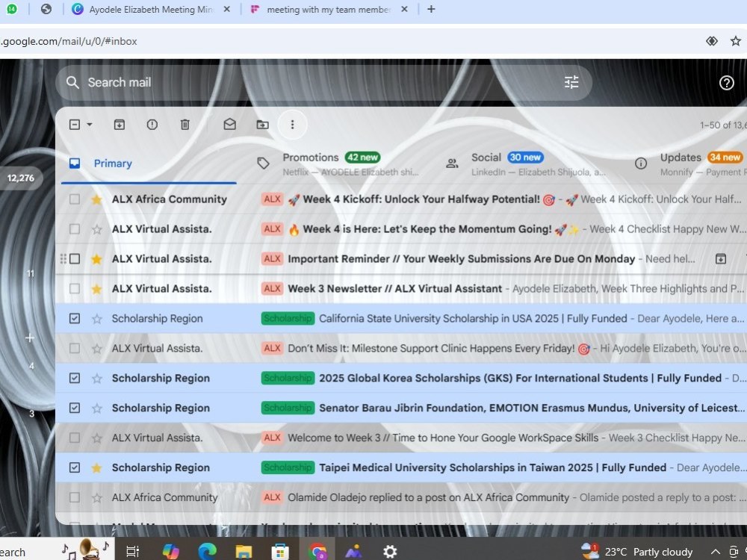The width and height of the screenshot is (747, 560).
Task: Open the Important Reminder Weekly Submissions email
Action: [461, 259]
